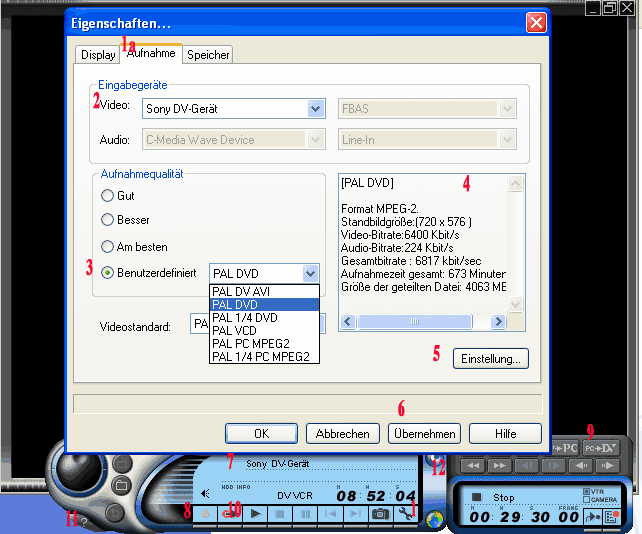This screenshot has width=642, height=534.
Task: Click the Übernehmen button
Action: click(x=423, y=433)
